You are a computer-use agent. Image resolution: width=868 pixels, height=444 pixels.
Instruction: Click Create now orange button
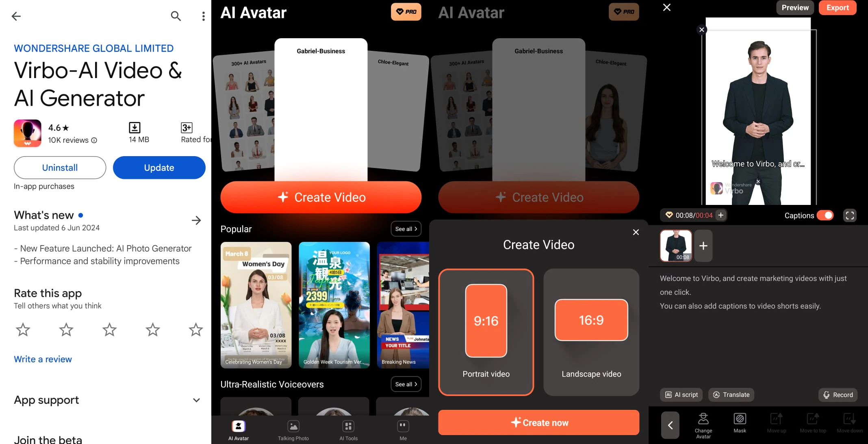click(x=539, y=422)
